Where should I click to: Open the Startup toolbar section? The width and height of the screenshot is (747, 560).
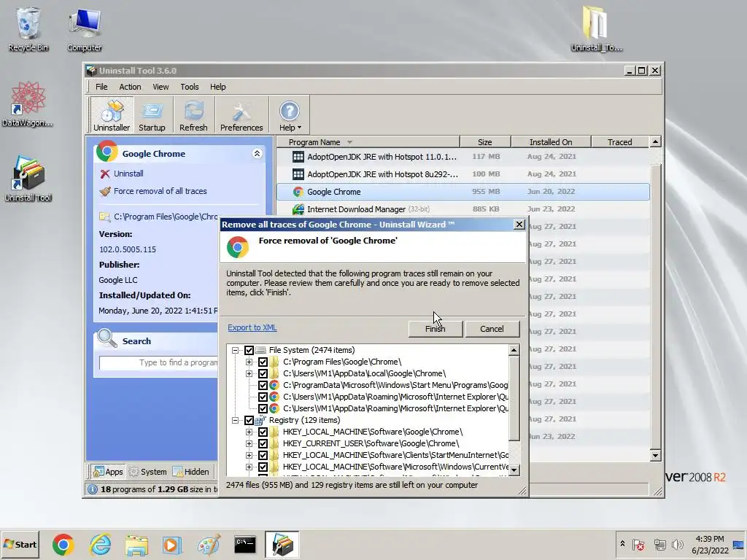tap(152, 114)
